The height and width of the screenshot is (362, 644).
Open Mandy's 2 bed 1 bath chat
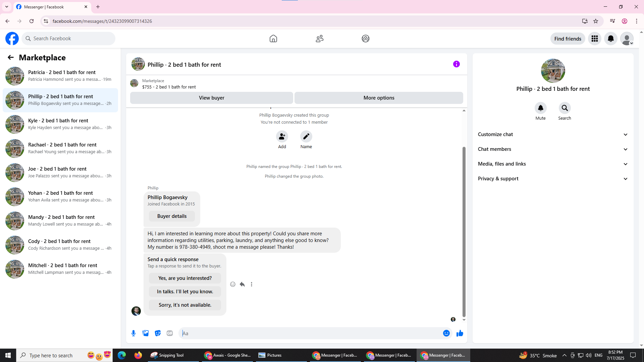point(60,221)
